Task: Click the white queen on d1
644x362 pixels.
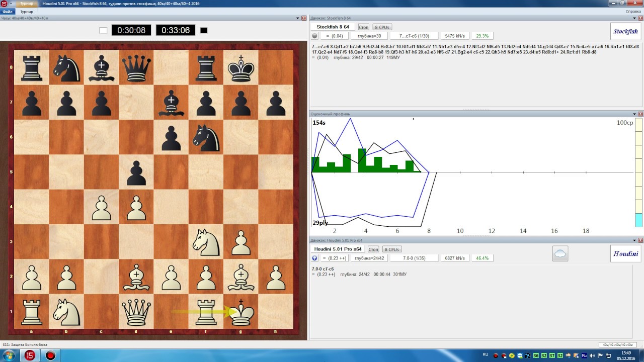Action: pos(136,311)
